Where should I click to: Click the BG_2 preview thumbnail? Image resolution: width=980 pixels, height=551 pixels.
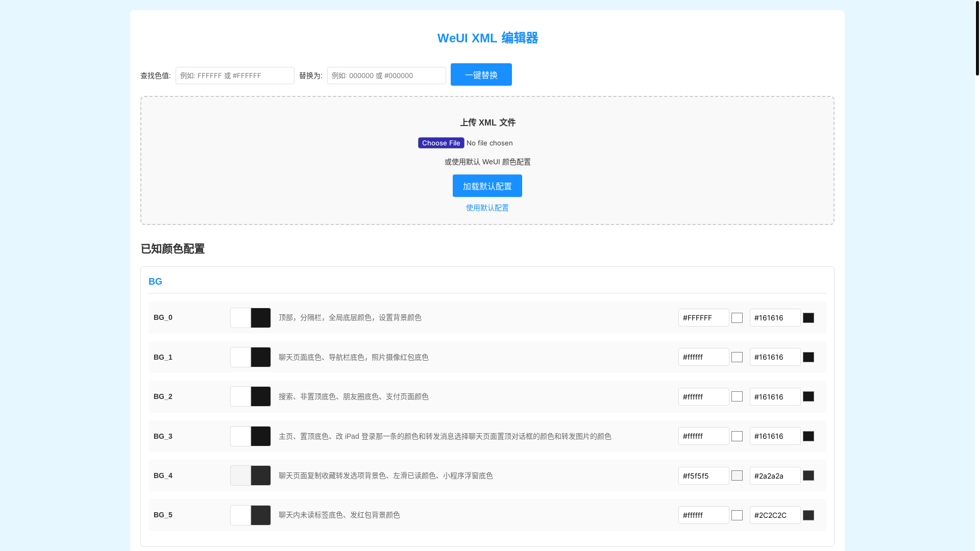click(x=251, y=396)
